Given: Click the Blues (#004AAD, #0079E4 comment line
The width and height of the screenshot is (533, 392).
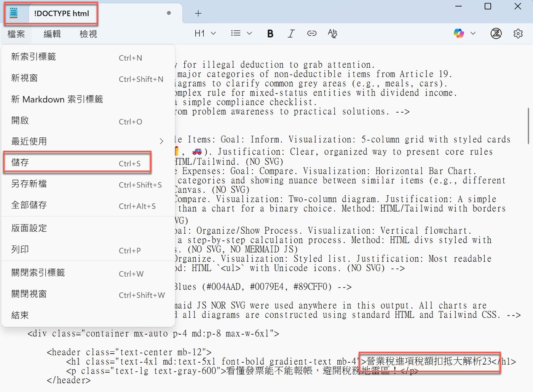Looking at the screenshot, I should (x=263, y=287).
